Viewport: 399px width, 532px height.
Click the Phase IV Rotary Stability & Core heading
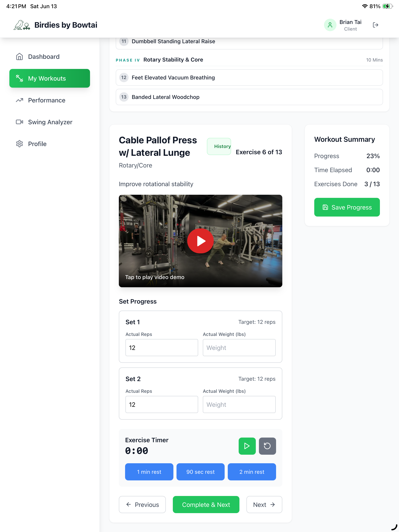click(x=159, y=60)
